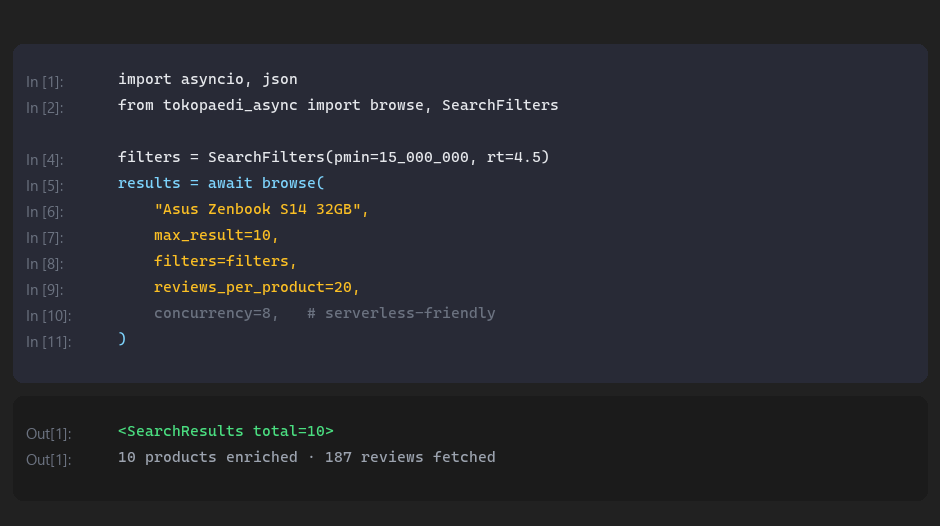Viewport: 940px width, 526px height.
Task: Click the 'max_result=10,' argument line
Action: (x=216, y=235)
